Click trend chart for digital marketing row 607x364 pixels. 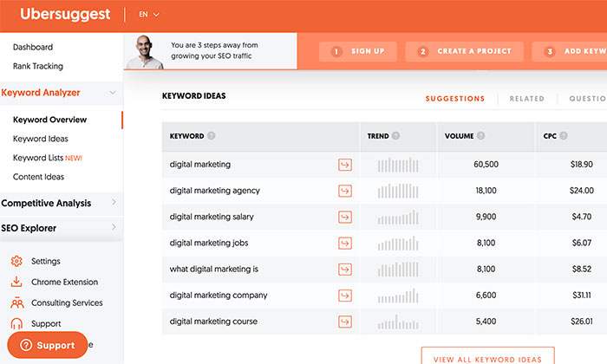pos(398,165)
